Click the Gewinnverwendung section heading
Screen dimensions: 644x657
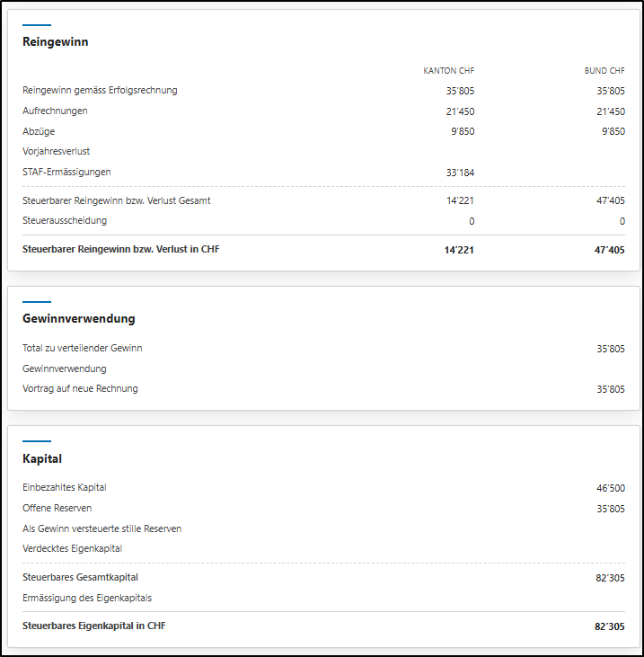[x=78, y=319]
